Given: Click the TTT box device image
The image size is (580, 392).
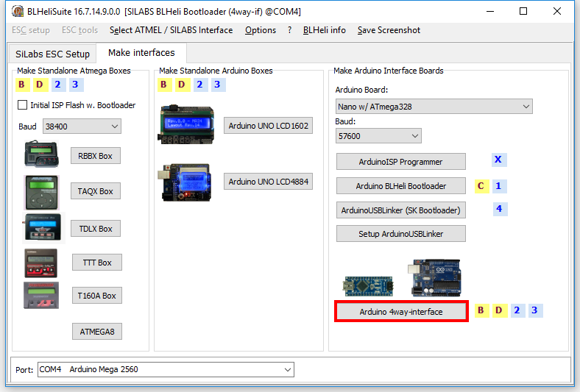Looking at the screenshot, I should [41, 263].
